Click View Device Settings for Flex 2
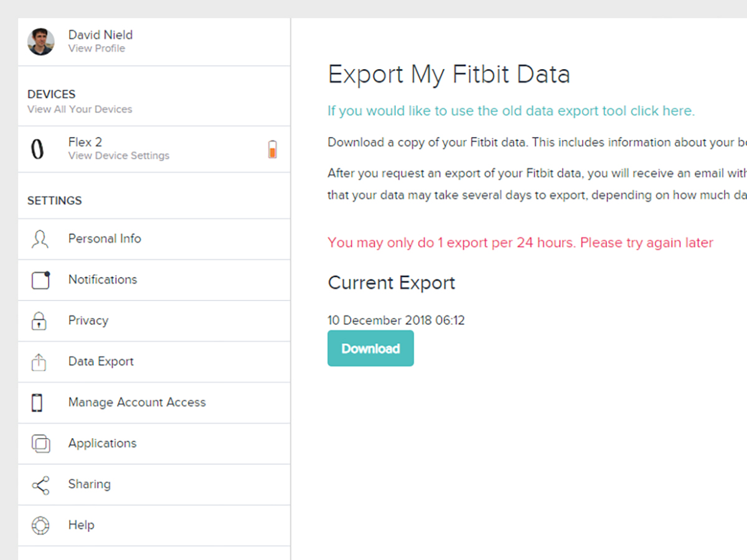 coord(118,156)
